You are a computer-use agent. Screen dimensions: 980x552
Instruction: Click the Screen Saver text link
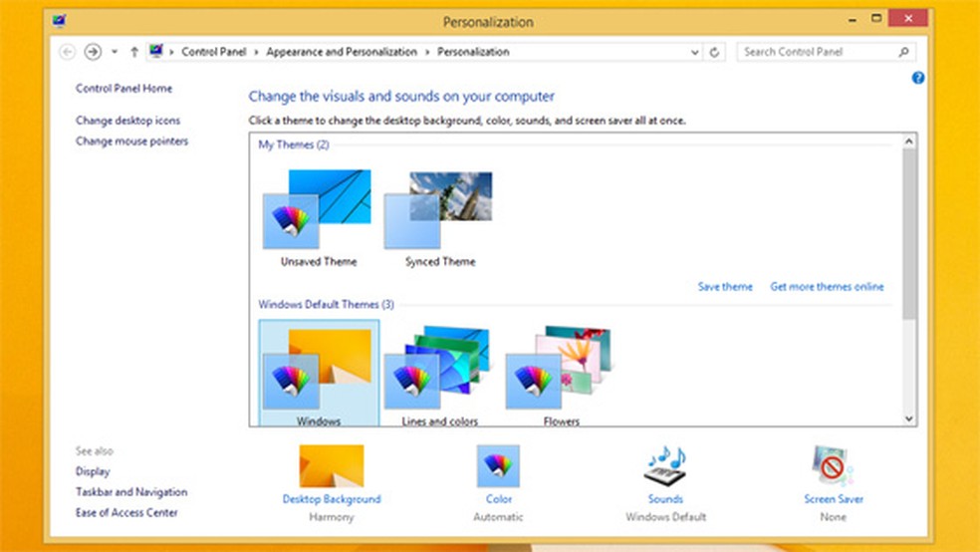[834, 499]
